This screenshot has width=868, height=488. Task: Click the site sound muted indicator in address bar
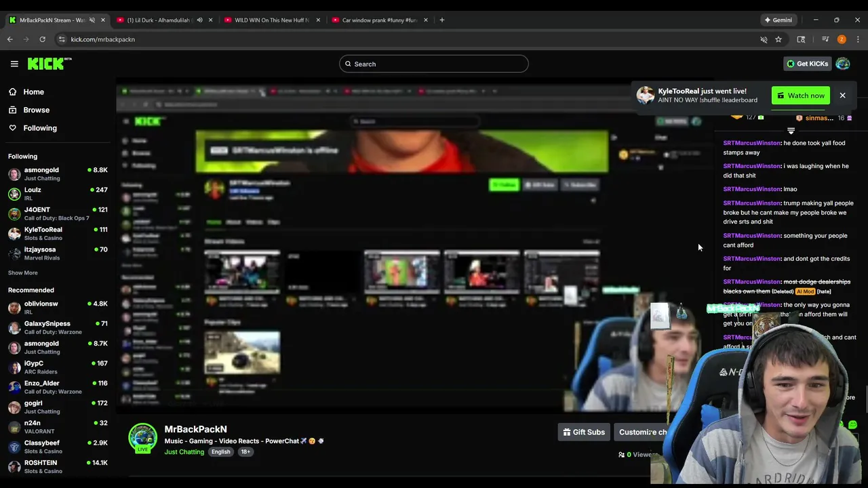pos(764,39)
